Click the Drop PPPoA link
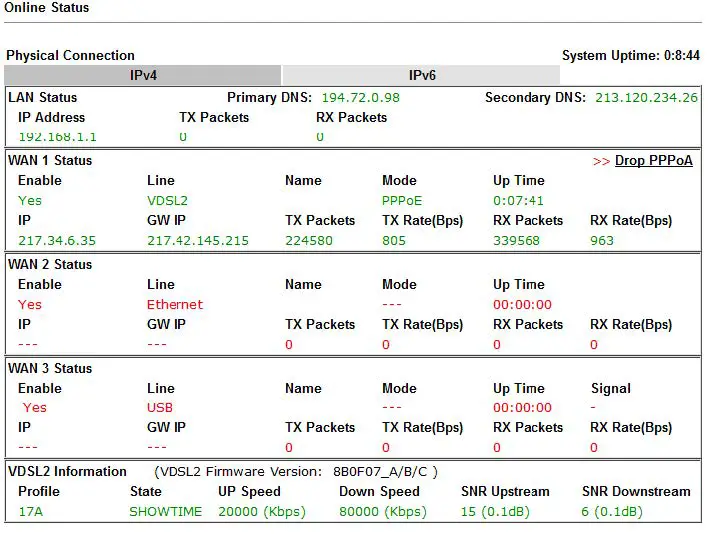This screenshot has height=534, width=709. (653, 161)
